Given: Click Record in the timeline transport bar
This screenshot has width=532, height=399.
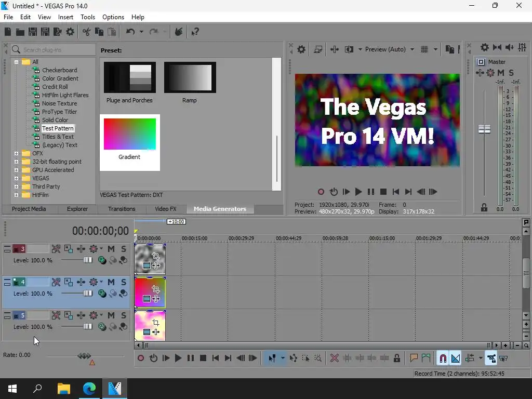Looking at the screenshot, I should point(141,358).
